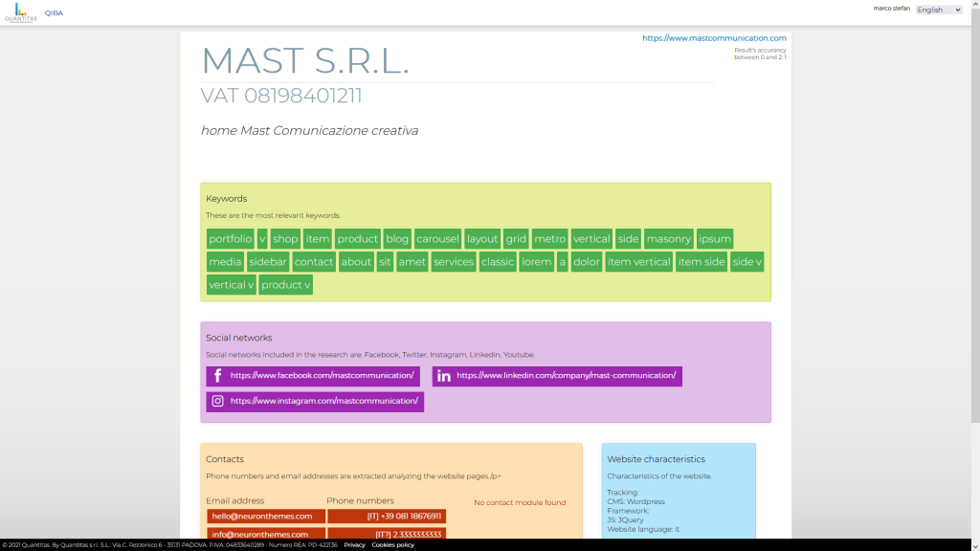Click the Quantitas logo icon
Viewport: 980px width, 551px height.
pyautogui.click(x=21, y=11)
